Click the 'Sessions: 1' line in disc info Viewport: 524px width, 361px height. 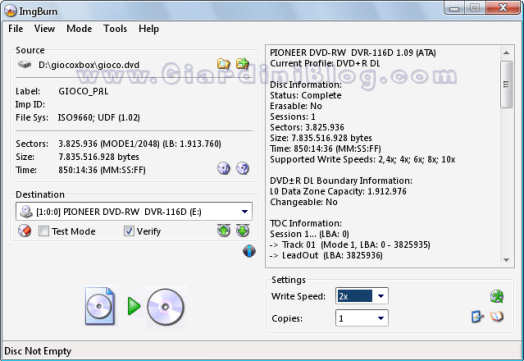[x=292, y=117]
